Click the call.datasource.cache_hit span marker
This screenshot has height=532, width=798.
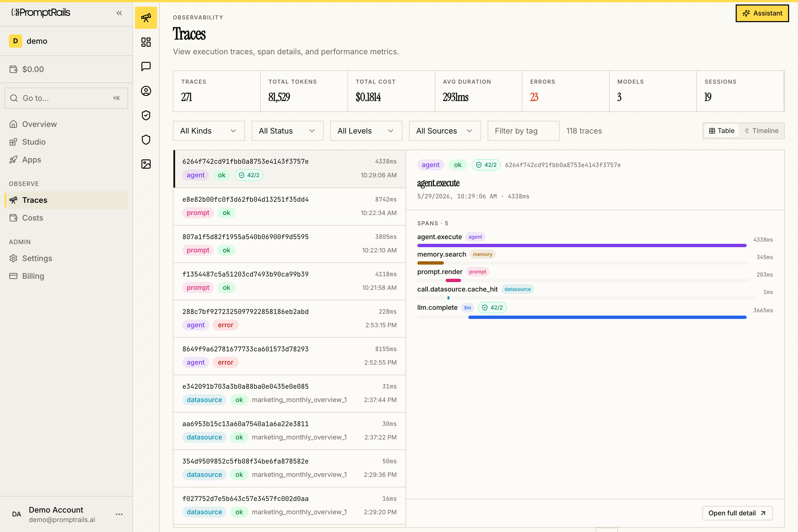click(448, 298)
